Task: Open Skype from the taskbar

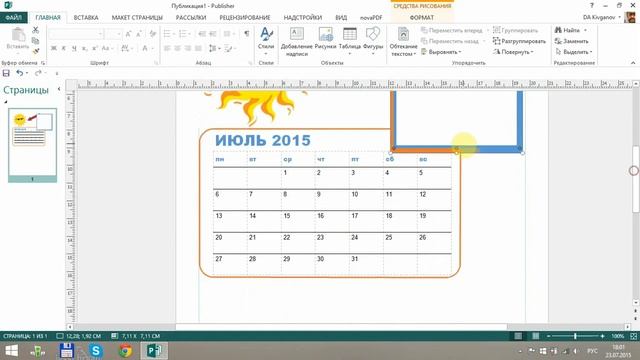Action: 95,350
